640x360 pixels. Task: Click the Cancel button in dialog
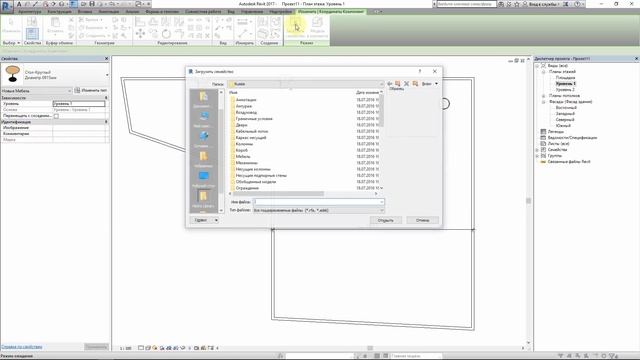point(423,220)
